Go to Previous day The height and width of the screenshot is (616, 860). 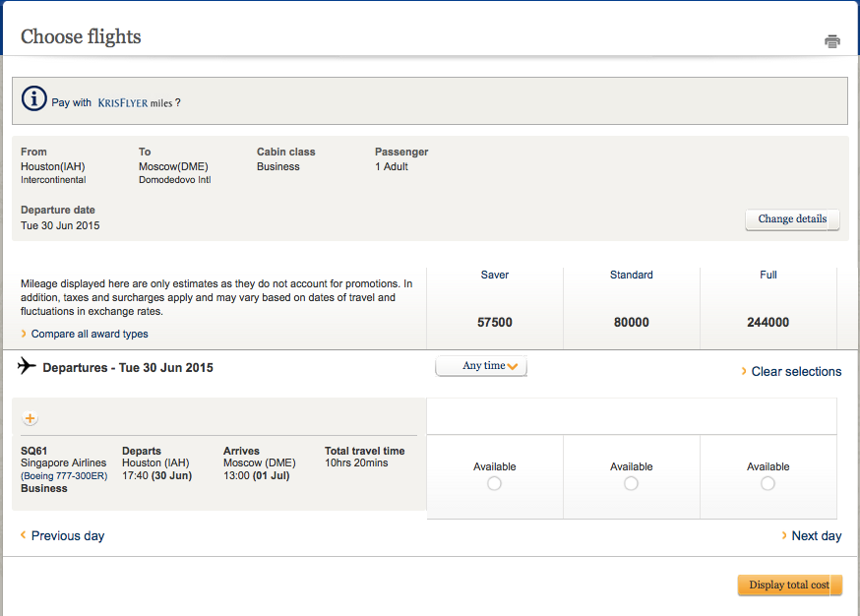point(68,536)
